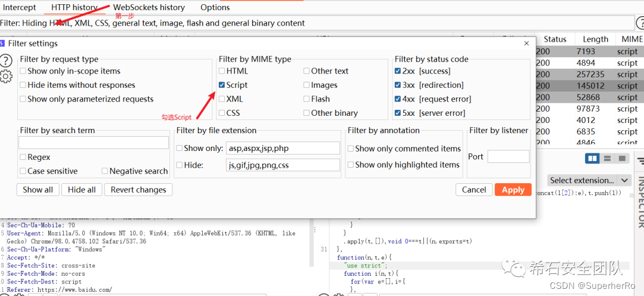The height and width of the screenshot is (296, 644).
Task: Check the Images MIME type
Action: pyautogui.click(x=307, y=85)
